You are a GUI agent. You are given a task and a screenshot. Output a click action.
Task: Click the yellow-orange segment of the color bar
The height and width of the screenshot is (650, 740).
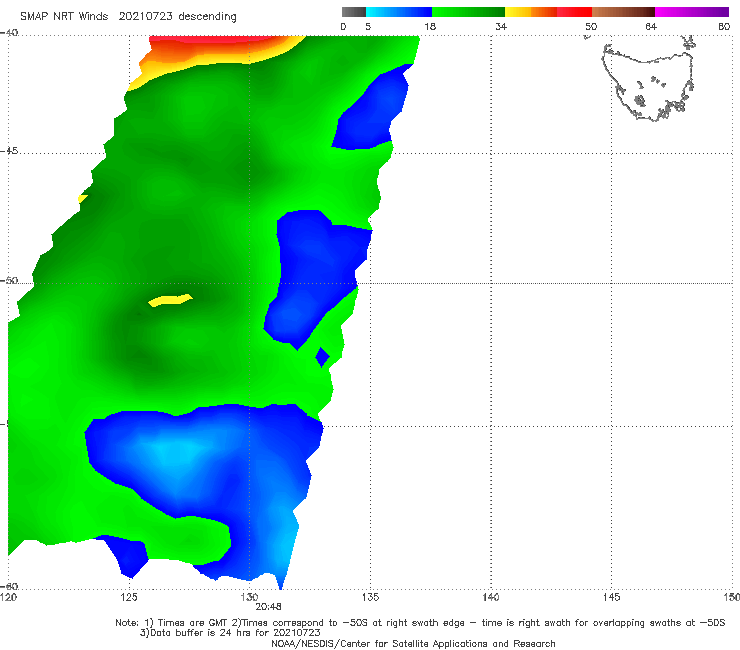(x=531, y=12)
